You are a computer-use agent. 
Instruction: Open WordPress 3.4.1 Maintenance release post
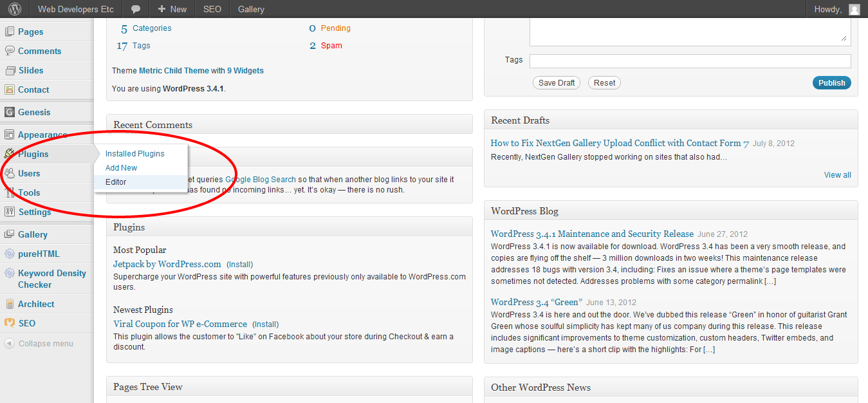[592, 234]
